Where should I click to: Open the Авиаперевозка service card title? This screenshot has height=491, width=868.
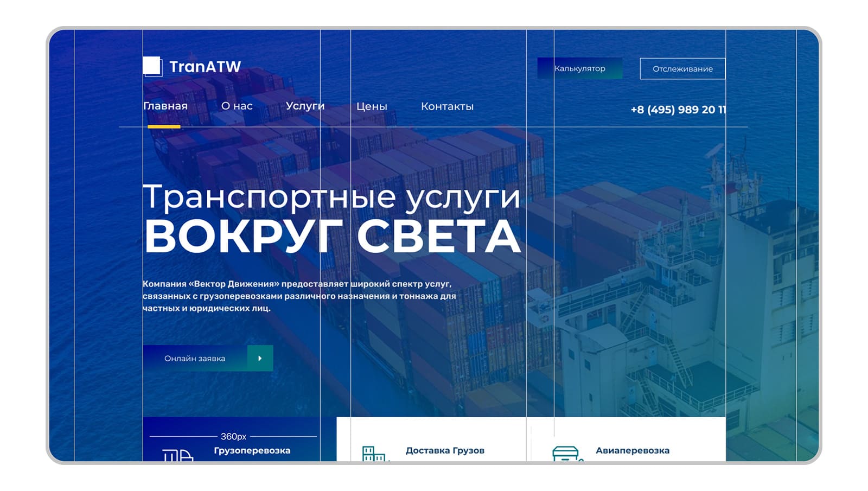pyautogui.click(x=632, y=450)
